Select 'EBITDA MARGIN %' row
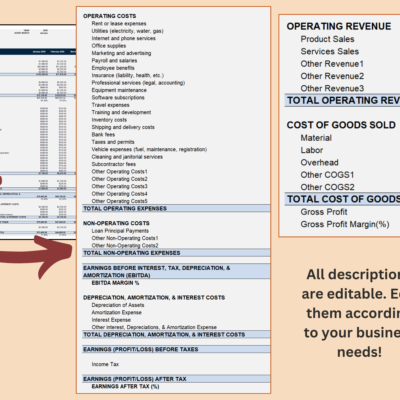Image resolution: width=400 pixels, height=400 pixels. (x=115, y=283)
